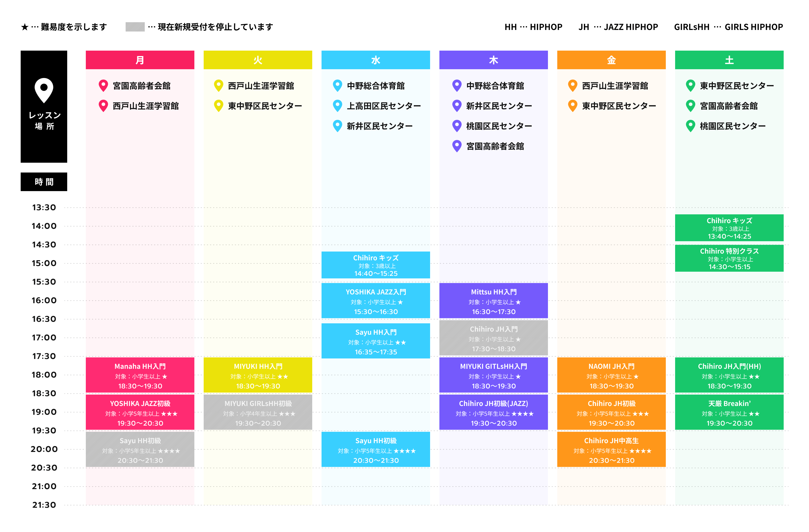Click the orange pin beside 西戸山生涯学習館 under Friday
Viewport: 809px width, 532px height.
tap(573, 85)
